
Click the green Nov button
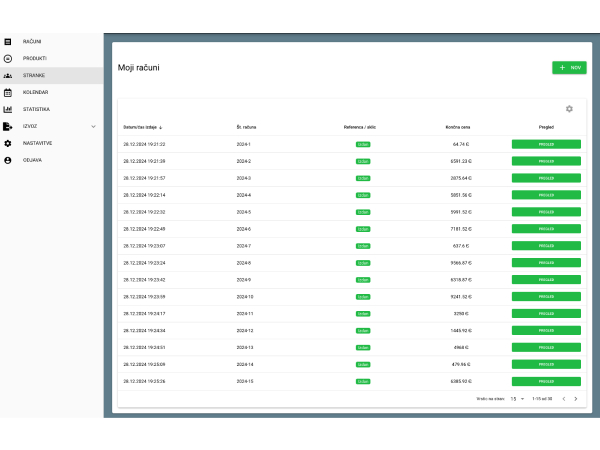click(569, 68)
